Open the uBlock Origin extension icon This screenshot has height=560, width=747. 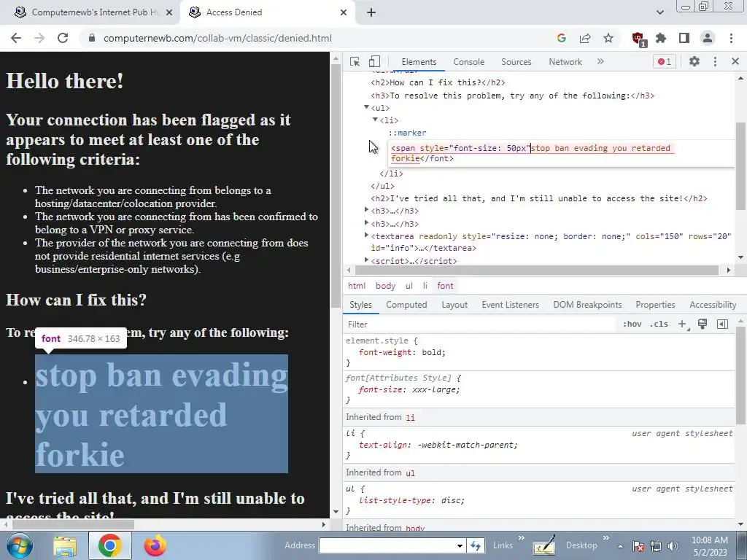tap(638, 39)
